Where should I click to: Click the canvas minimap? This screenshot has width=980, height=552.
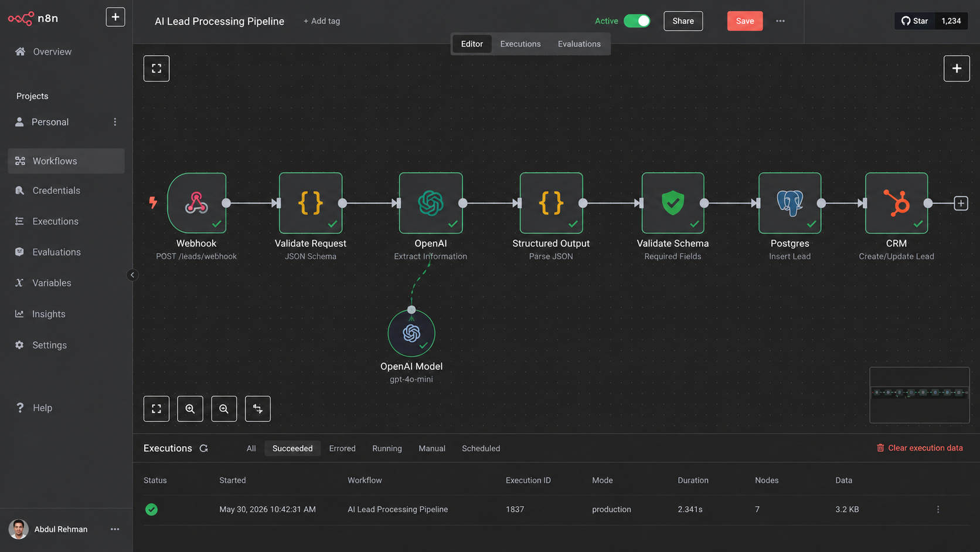pos(920,395)
